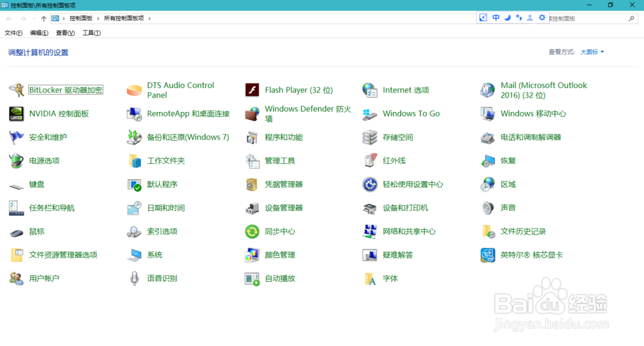
Task: Open the 编辑(E) menu
Action: (39, 33)
